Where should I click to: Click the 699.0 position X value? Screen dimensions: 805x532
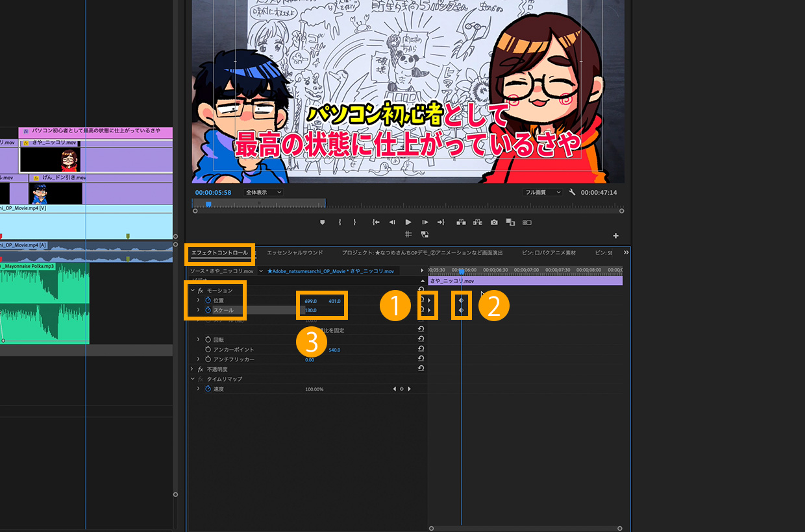click(x=310, y=301)
